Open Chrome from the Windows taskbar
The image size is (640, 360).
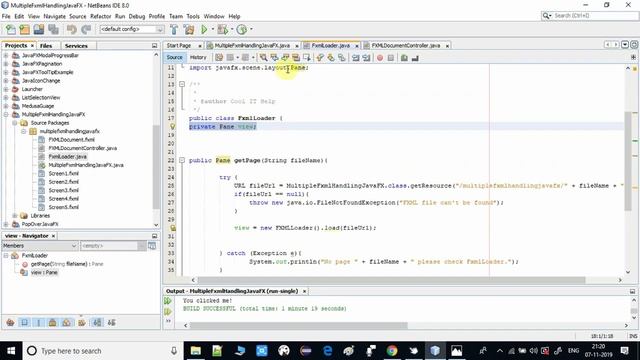point(392,351)
